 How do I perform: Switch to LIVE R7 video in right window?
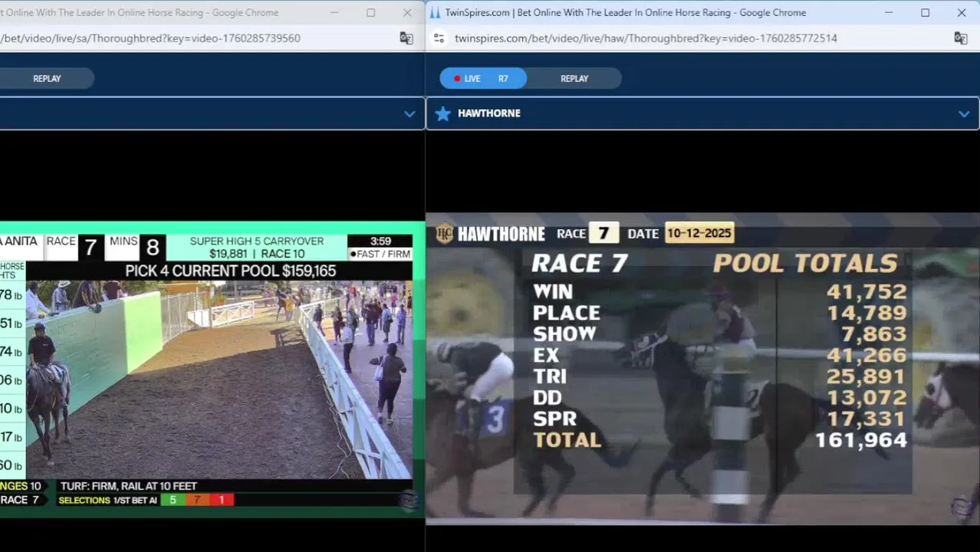482,78
